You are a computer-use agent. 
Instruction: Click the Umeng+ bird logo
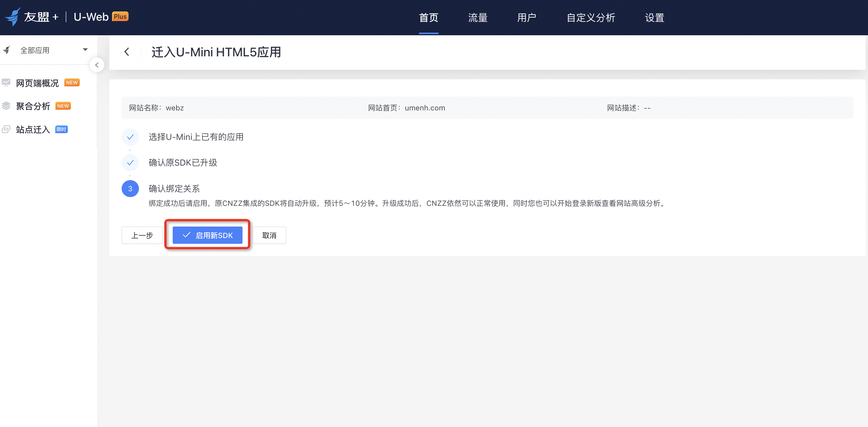pos(13,17)
